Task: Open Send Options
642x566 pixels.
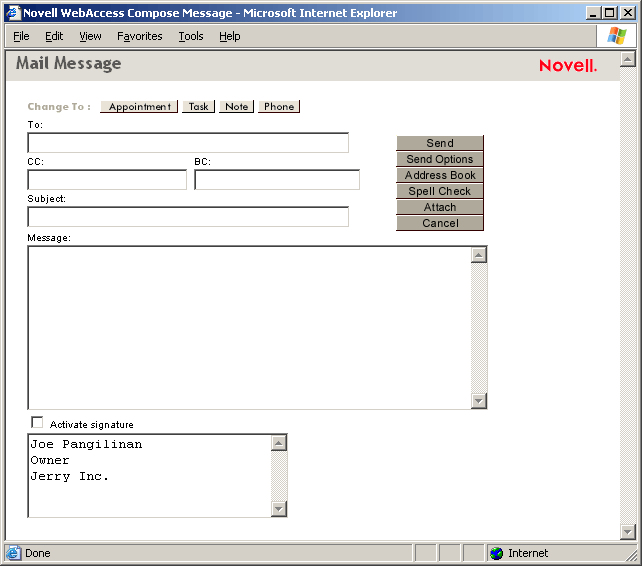Action: click(440, 159)
